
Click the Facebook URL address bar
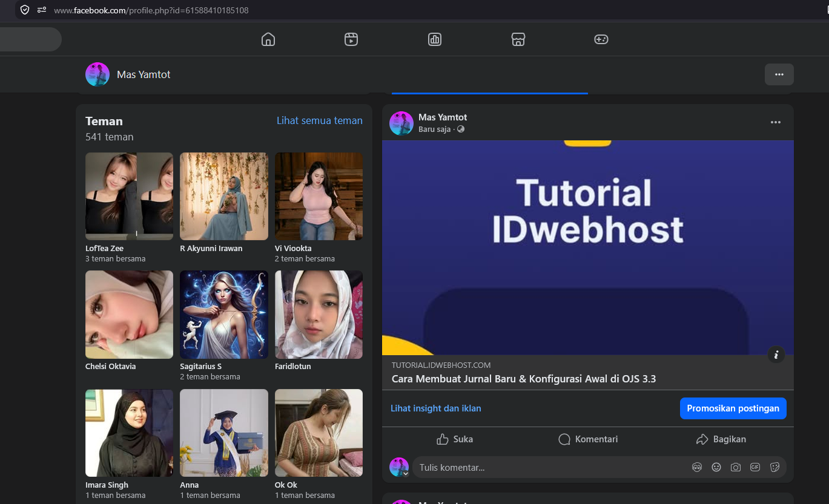coord(151,10)
